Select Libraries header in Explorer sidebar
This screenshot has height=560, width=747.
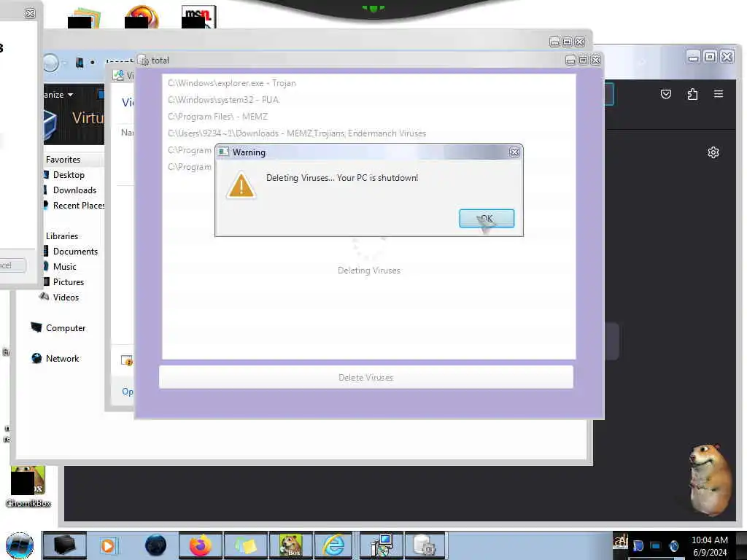point(62,236)
